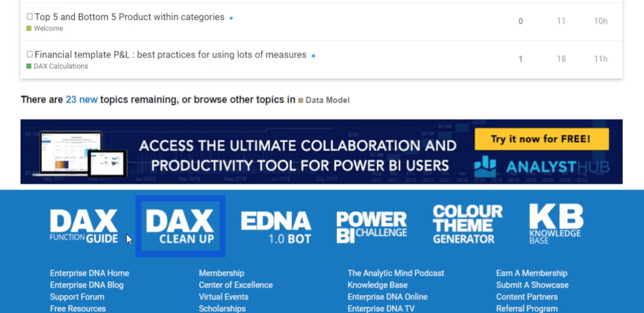Click the Analyst Hub logo in banner
This screenshot has width=644, height=313.
(542, 167)
